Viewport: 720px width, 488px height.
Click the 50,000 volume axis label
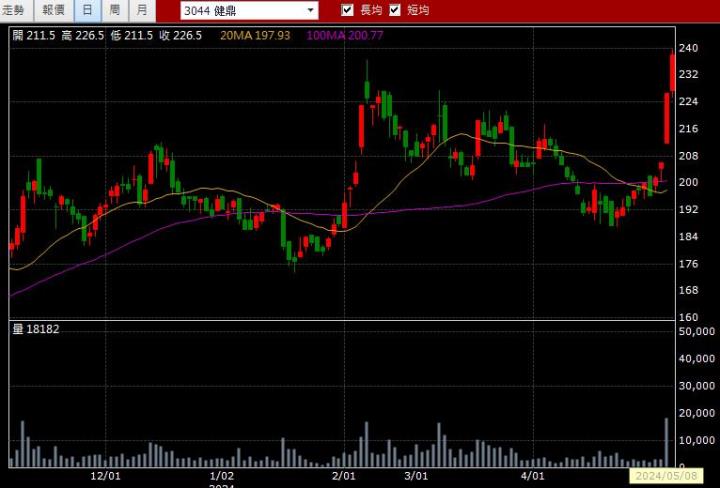tap(696, 358)
